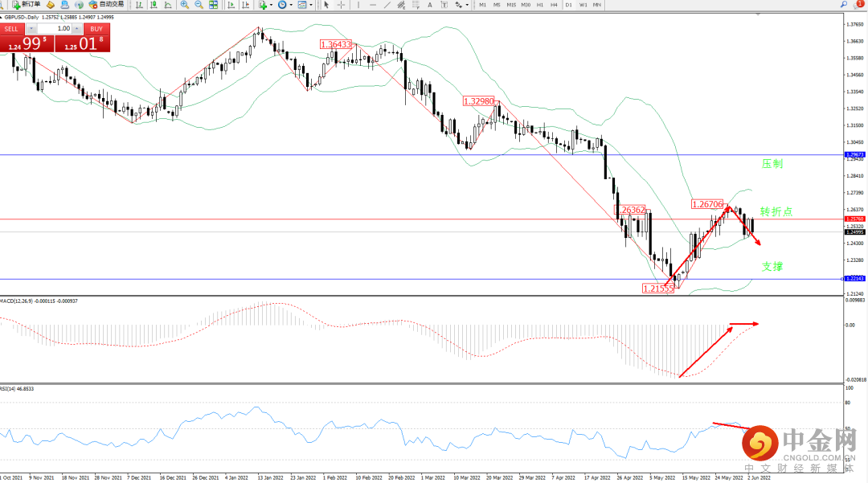Click the blue trading account icon
Image resolution: width=868 pixels, height=483 pixels.
(x=65, y=5)
